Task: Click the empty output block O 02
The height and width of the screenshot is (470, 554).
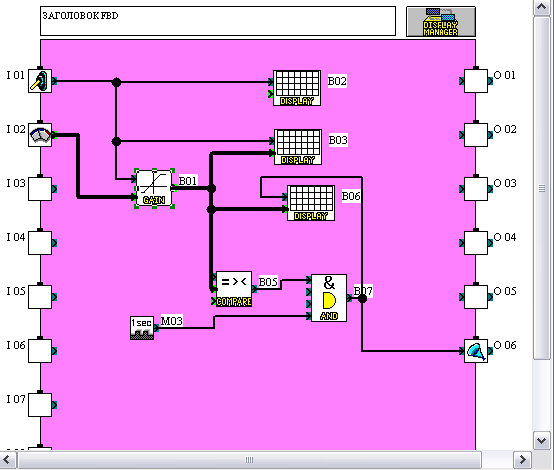Action: pos(476,135)
